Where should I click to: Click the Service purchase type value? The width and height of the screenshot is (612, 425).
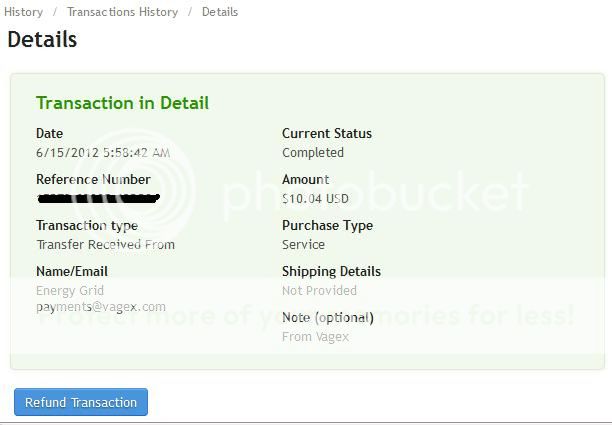(303, 245)
